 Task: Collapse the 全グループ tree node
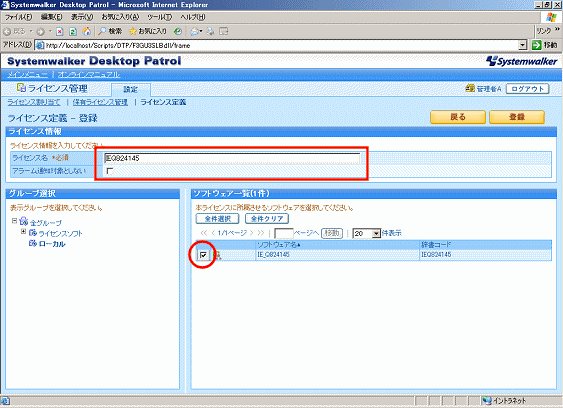click(x=14, y=221)
